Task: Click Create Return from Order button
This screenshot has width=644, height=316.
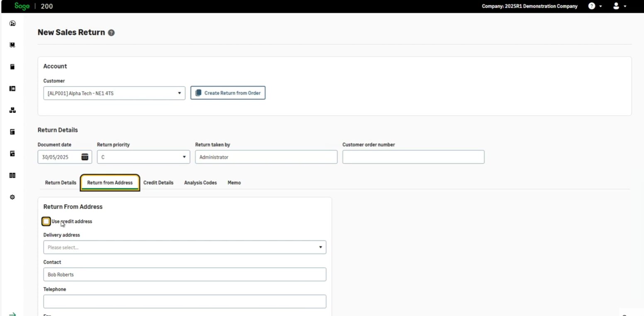Action: (x=228, y=93)
